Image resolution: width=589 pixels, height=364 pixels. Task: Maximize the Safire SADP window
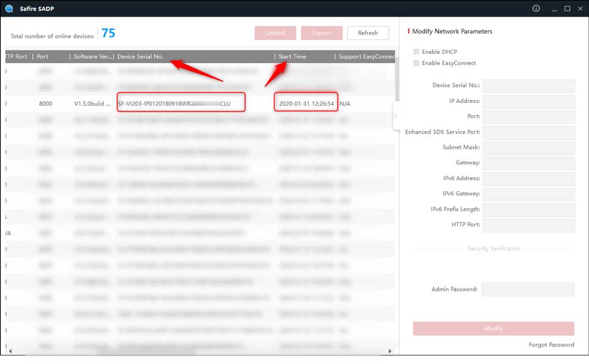tap(567, 8)
